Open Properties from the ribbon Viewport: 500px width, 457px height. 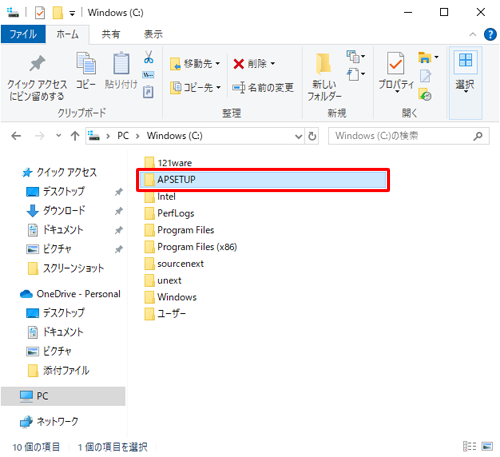point(396,72)
